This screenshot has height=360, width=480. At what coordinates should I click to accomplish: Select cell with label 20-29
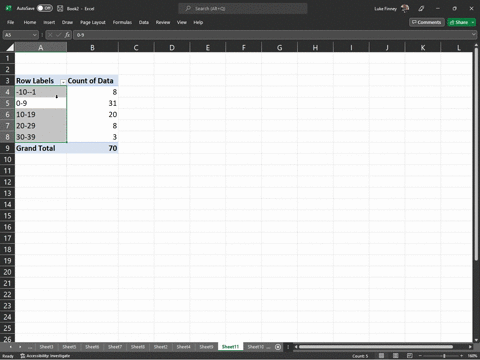click(x=41, y=126)
